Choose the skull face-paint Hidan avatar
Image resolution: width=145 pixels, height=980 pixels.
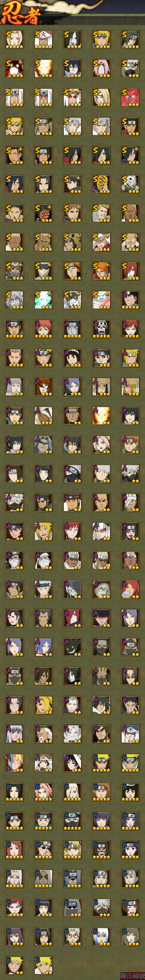(x=101, y=329)
